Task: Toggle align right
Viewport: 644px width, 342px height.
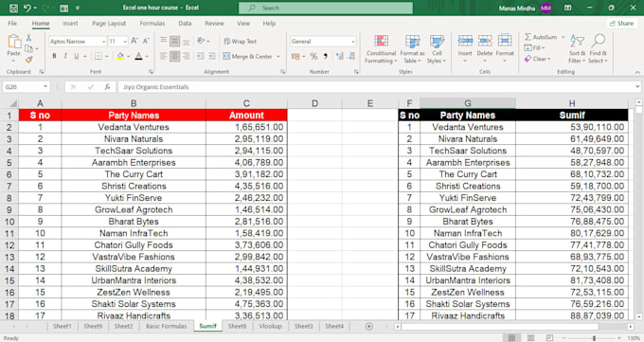Action: coord(186,56)
